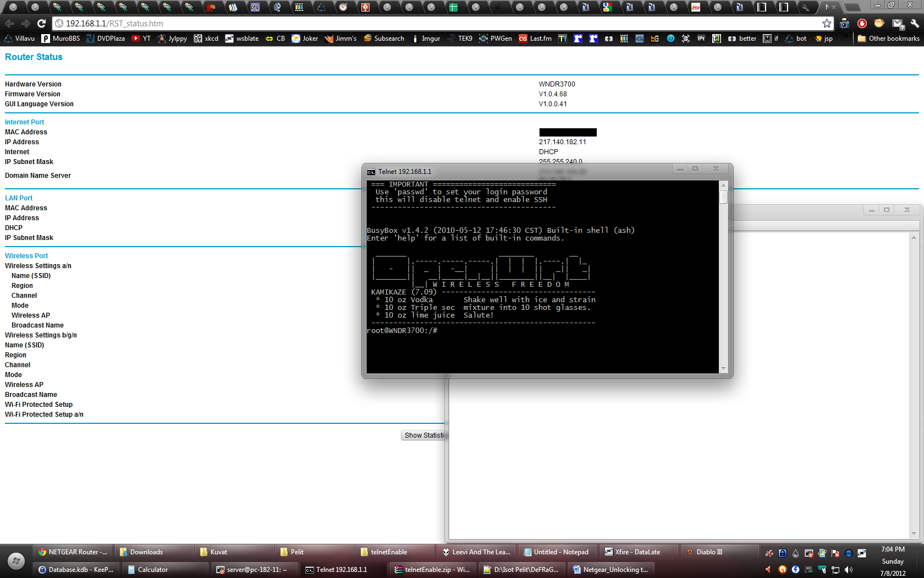
Task: Click the volume speaker tray icon
Action: 849,570
